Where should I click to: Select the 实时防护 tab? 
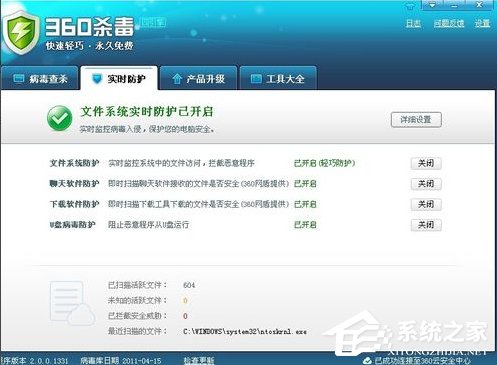(119, 79)
